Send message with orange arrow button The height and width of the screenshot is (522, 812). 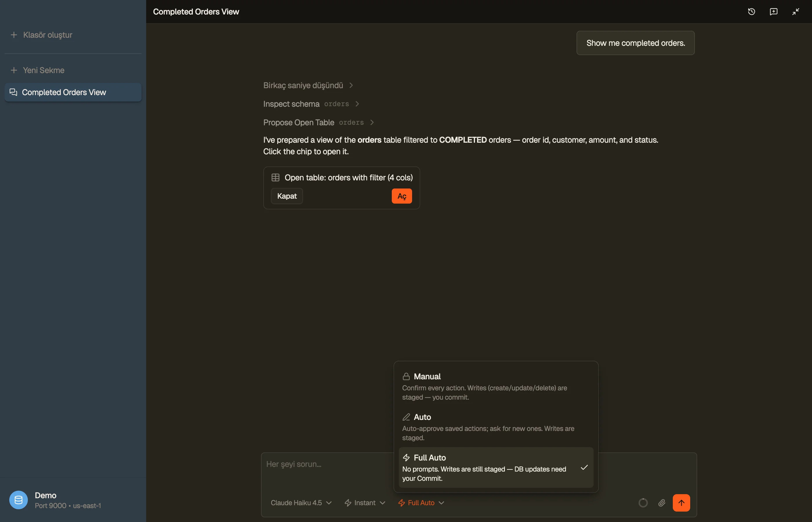coord(681,503)
